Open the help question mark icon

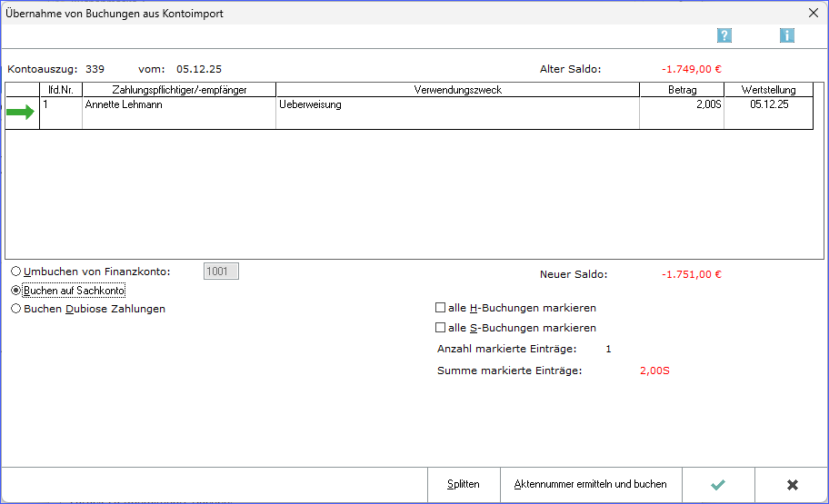[724, 35]
